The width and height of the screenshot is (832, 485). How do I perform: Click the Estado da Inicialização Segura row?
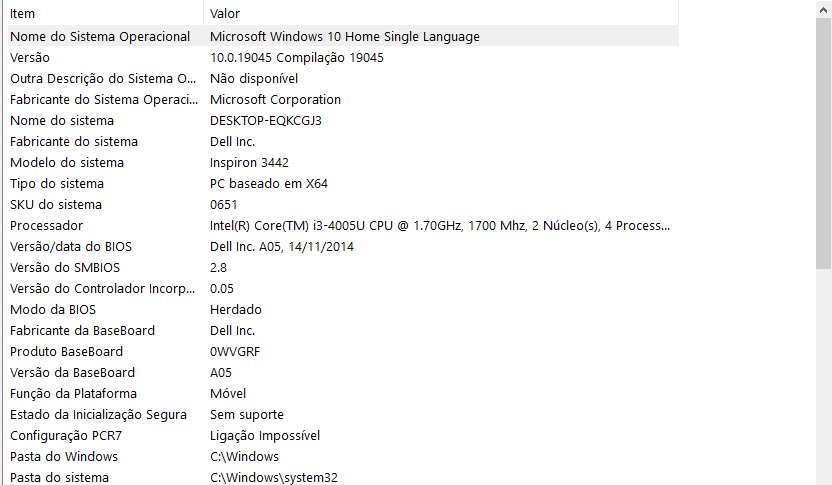[x=100, y=415]
